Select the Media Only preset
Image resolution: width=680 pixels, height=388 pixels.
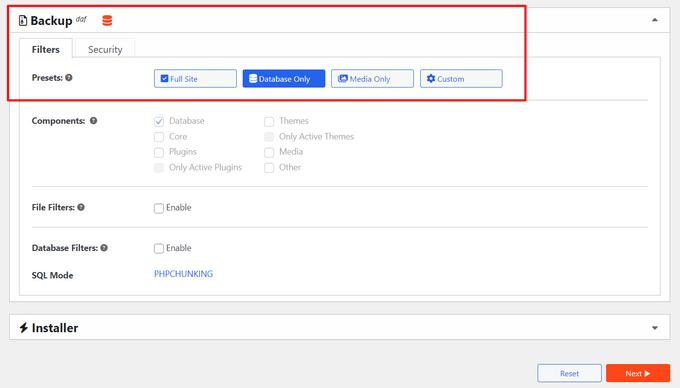pyautogui.click(x=372, y=78)
